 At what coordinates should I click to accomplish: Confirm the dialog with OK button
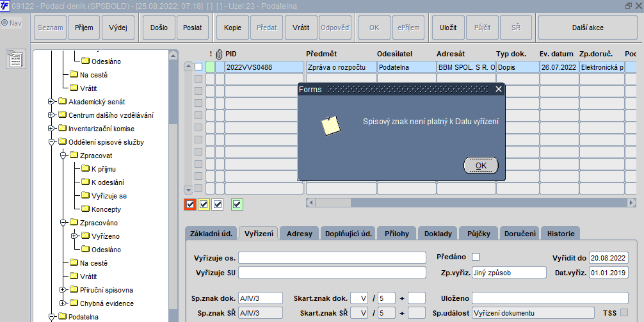click(481, 166)
